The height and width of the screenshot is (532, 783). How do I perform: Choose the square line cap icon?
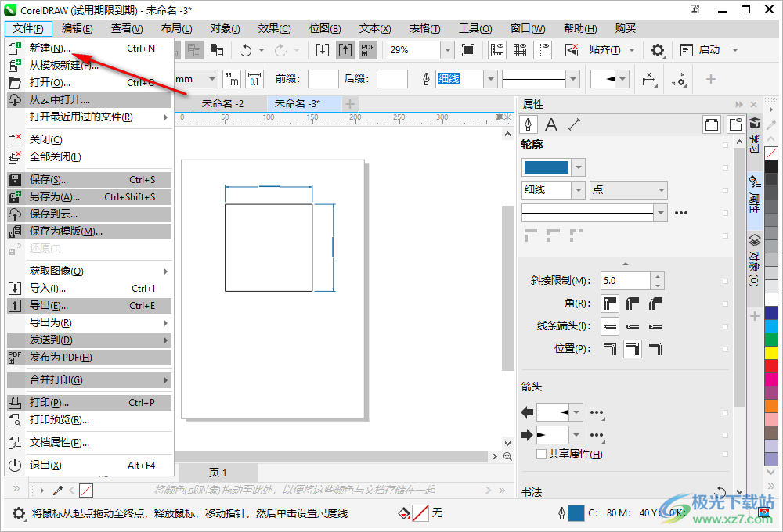pos(610,326)
